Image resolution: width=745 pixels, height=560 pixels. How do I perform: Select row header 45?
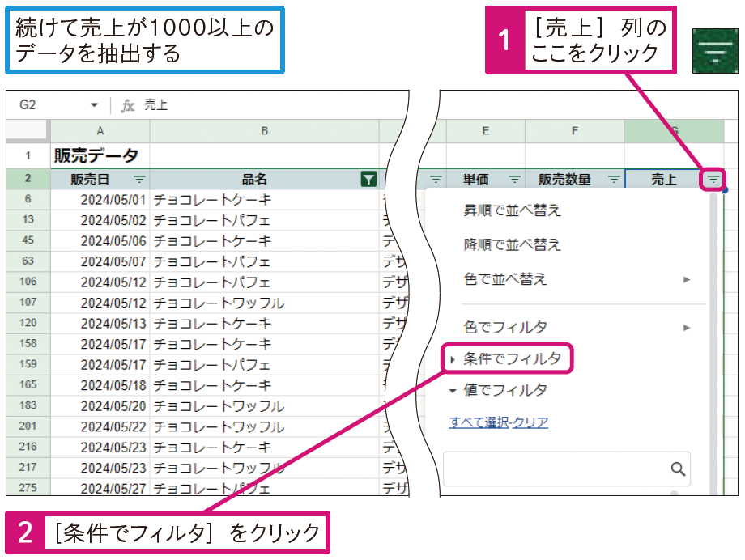click(x=28, y=240)
